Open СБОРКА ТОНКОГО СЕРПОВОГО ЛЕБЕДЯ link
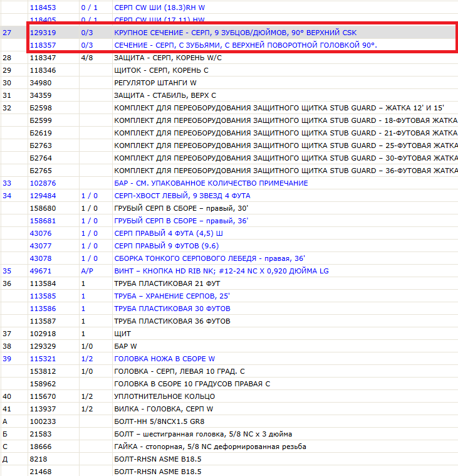 (209, 258)
